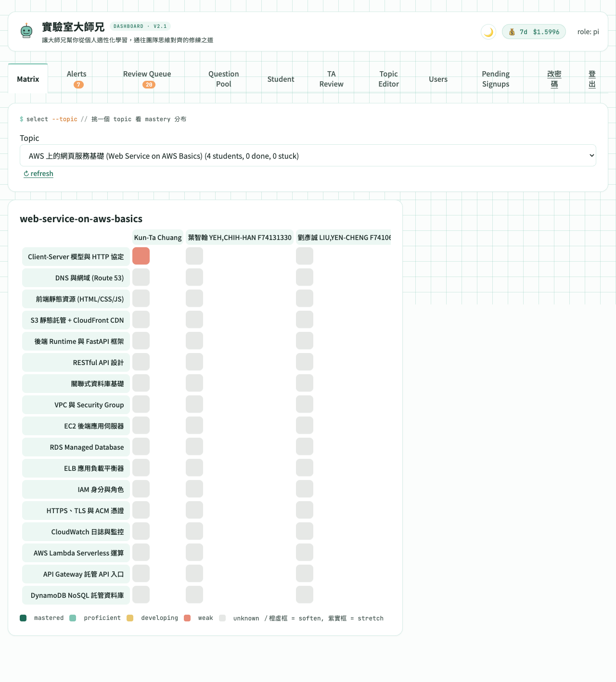Click EC2 後端應用伺服器 row label
Viewport: 616px width, 682px height.
(x=76, y=426)
